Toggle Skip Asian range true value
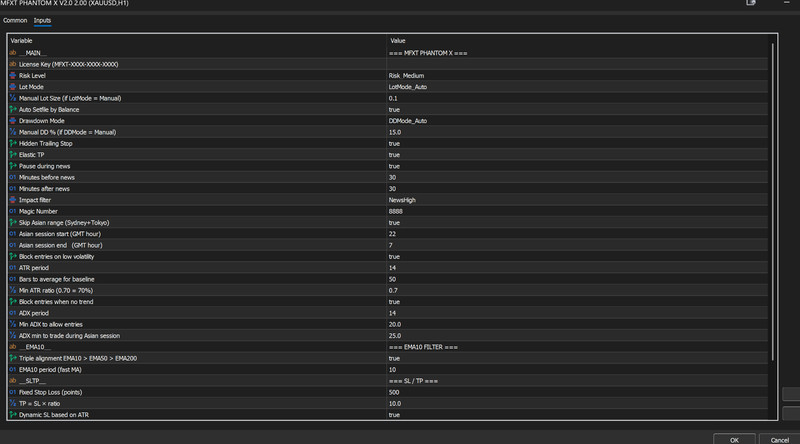800x444 pixels. click(x=577, y=223)
